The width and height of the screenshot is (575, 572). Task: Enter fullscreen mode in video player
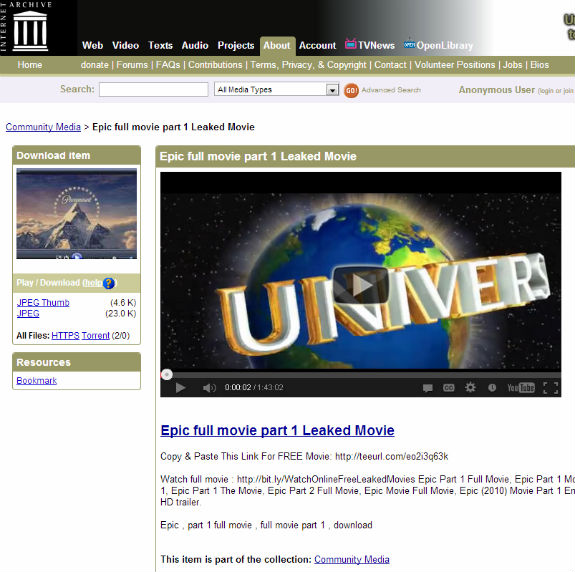[x=550, y=388]
